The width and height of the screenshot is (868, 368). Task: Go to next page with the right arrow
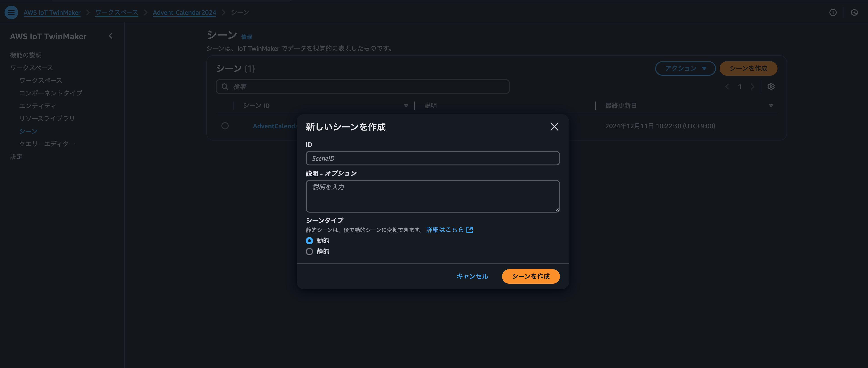(x=753, y=87)
